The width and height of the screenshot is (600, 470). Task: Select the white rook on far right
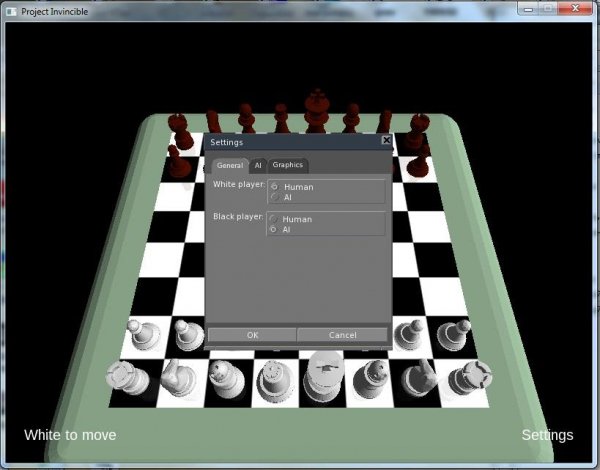pyautogui.click(x=470, y=377)
